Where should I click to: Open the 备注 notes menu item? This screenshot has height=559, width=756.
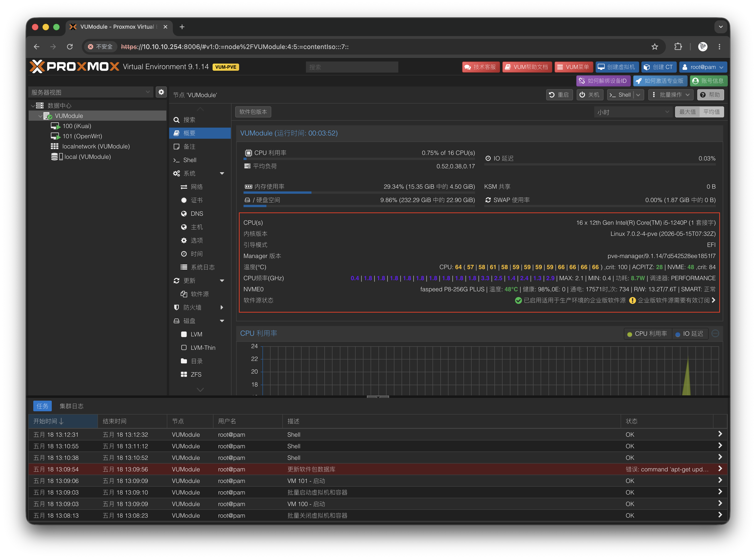189,147
